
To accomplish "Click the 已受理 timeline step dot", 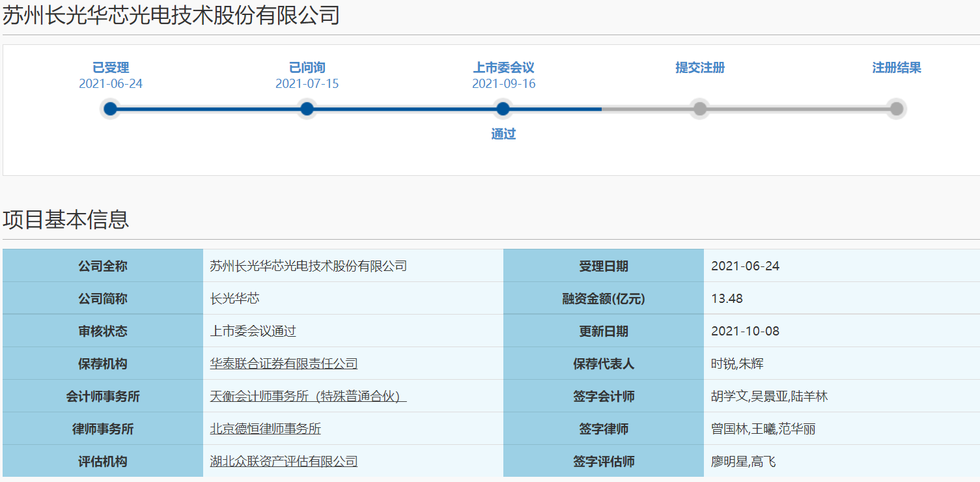I will 110,109.
